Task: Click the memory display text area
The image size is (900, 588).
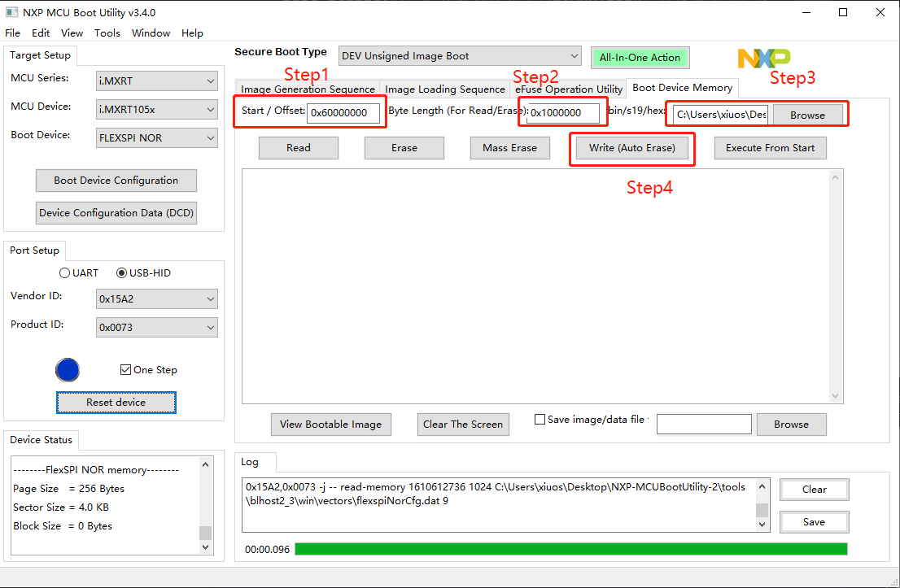Action: point(535,286)
